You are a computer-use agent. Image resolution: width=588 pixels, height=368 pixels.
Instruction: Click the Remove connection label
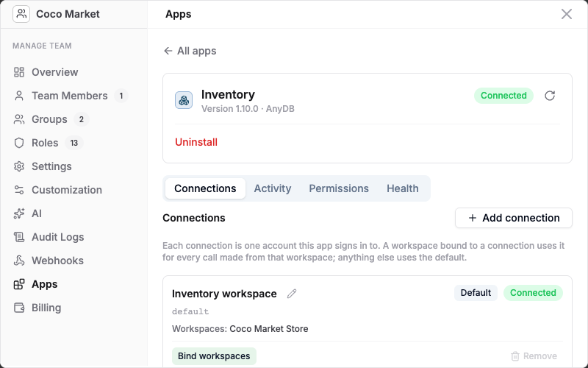click(x=540, y=356)
